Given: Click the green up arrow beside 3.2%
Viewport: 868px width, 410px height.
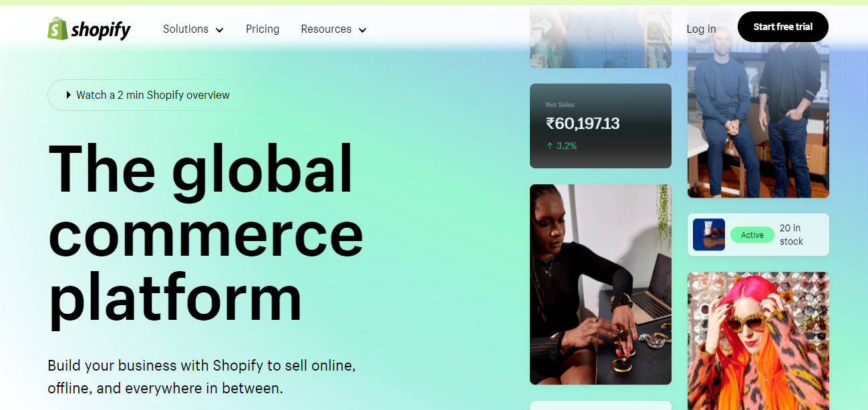Looking at the screenshot, I should [550, 146].
